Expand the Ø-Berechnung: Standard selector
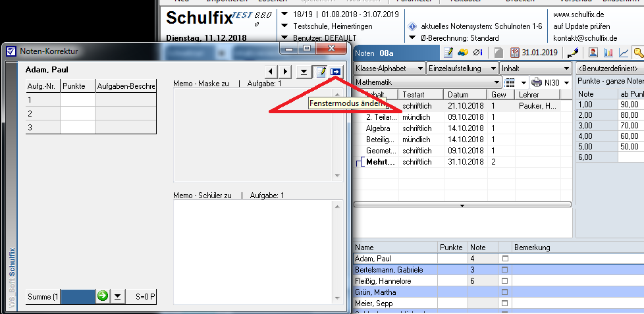644x314 pixels. pyautogui.click(x=413, y=38)
